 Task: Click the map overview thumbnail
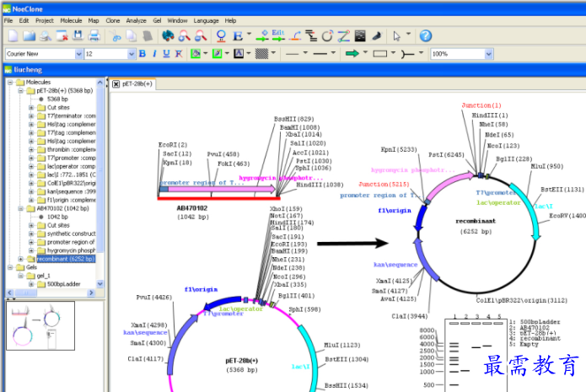[x=40, y=326]
